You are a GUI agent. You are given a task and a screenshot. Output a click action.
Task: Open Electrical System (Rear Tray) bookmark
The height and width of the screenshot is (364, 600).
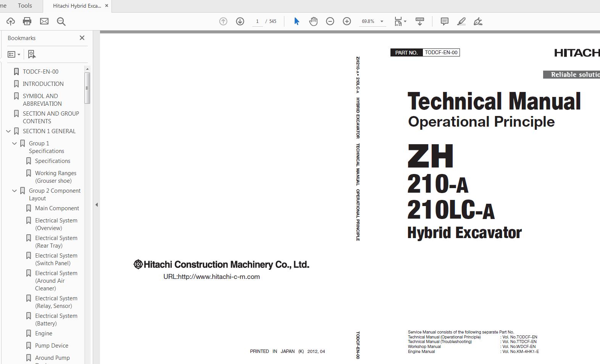click(x=56, y=242)
